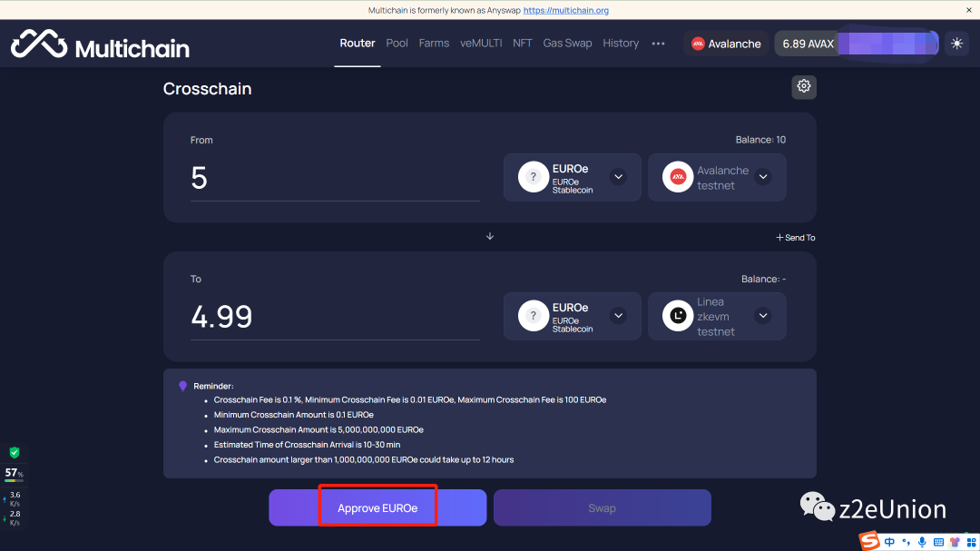The width and height of the screenshot is (980, 551).
Task: Expand the source EUROe token dropdown
Action: (x=618, y=177)
